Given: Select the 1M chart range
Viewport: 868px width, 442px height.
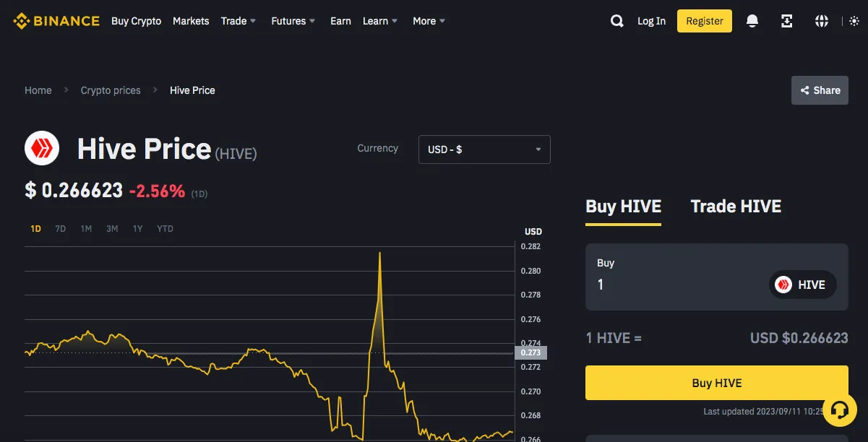Looking at the screenshot, I should pyautogui.click(x=86, y=229).
